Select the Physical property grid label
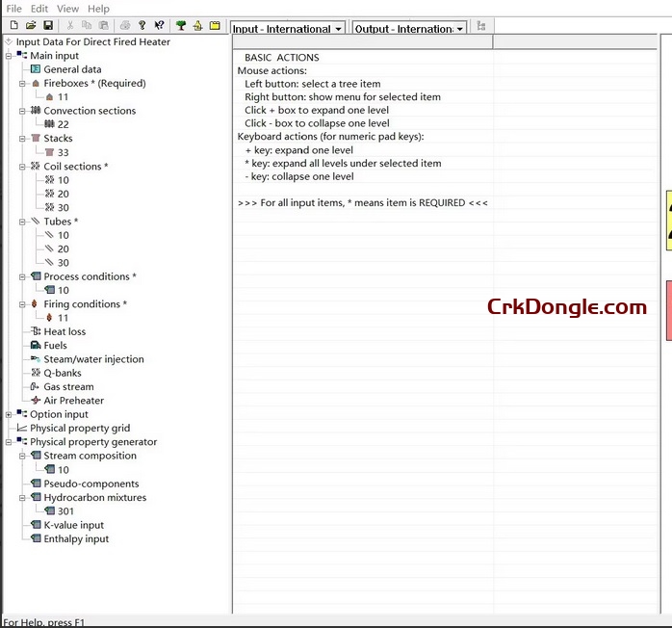The height and width of the screenshot is (628, 672). point(80,428)
